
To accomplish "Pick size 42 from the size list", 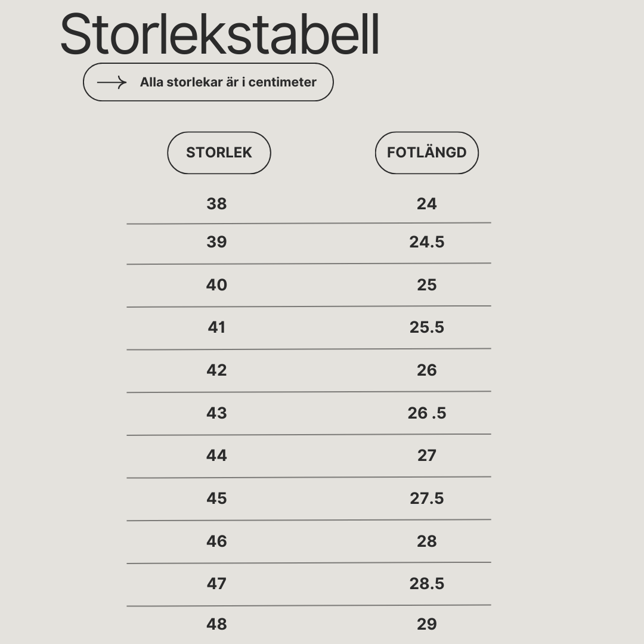I will pyautogui.click(x=216, y=370).
